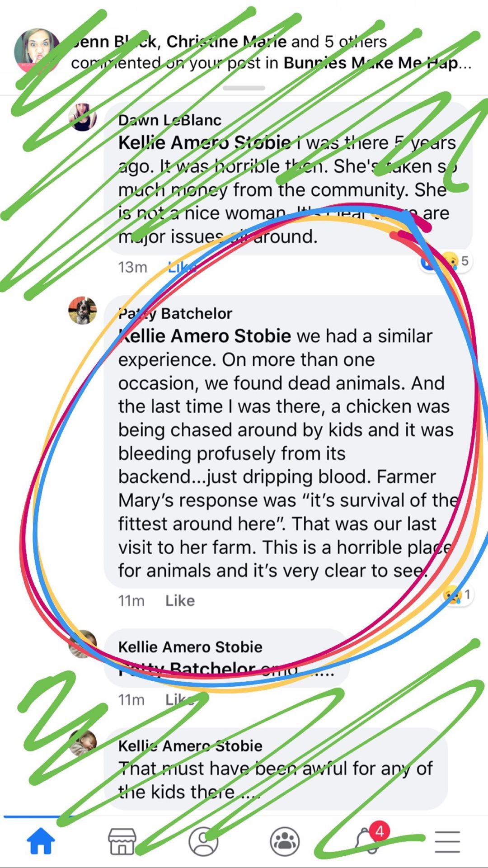Image resolution: width=488 pixels, height=868 pixels.
Task: Open the Groups icon in bottom bar
Action: [x=285, y=841]
